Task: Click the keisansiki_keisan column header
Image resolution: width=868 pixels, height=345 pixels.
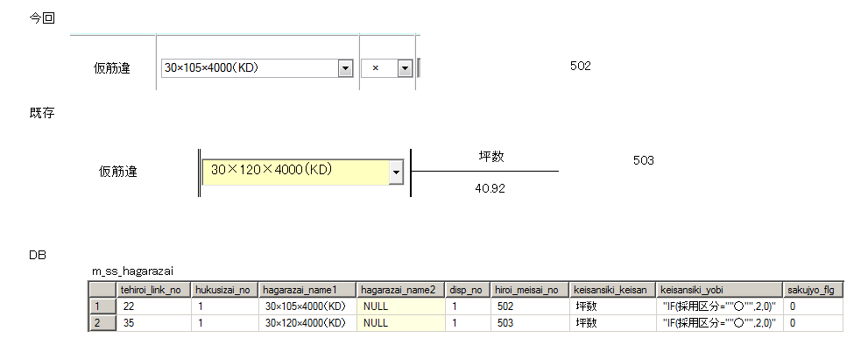Action: 612,290
